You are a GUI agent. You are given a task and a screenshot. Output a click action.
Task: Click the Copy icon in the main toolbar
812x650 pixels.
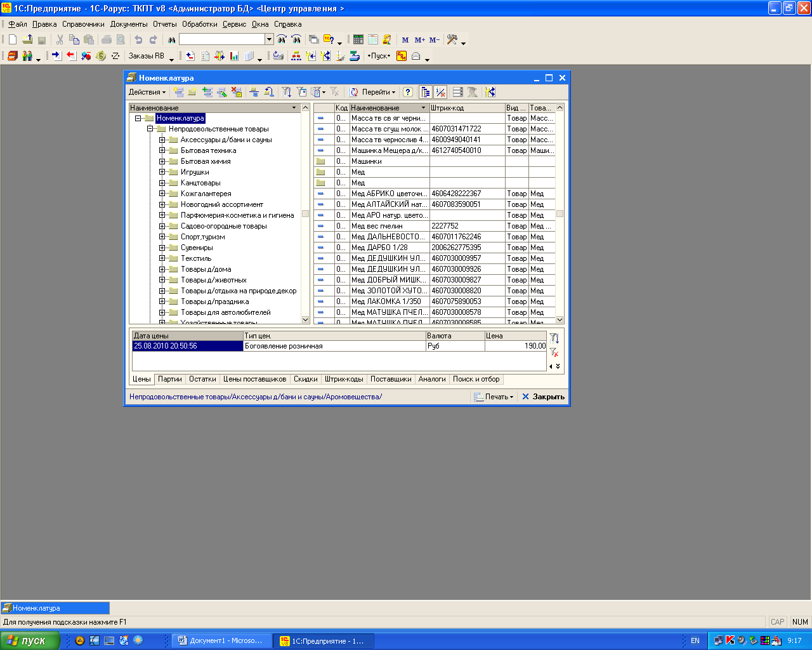[x=74, y=39]
